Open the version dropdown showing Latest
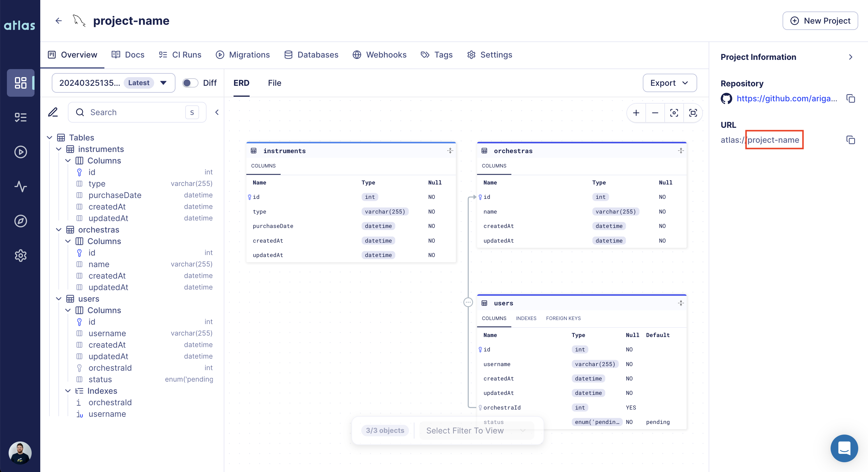The width and height of the screenshot is (868, 472). 163,83
